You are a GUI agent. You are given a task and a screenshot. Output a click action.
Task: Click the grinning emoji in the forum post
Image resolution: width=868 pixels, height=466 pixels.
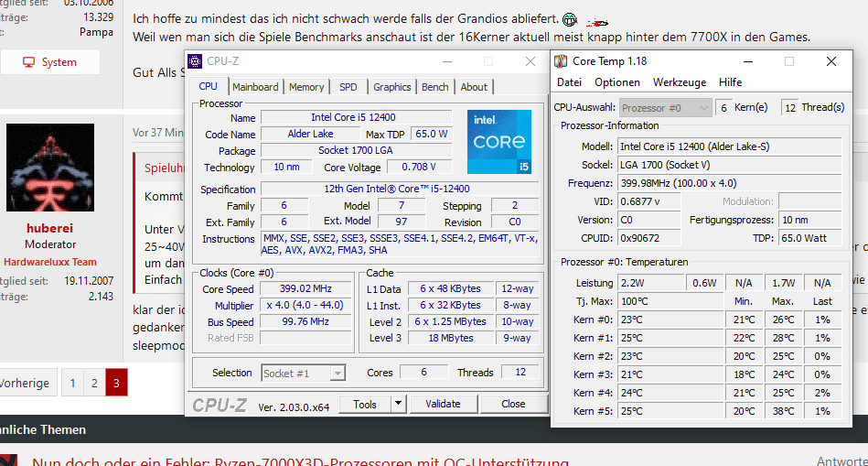coord(570,20)
